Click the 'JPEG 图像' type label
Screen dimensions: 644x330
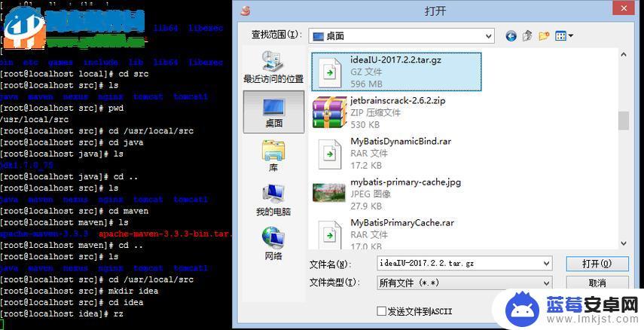(371, 194)
